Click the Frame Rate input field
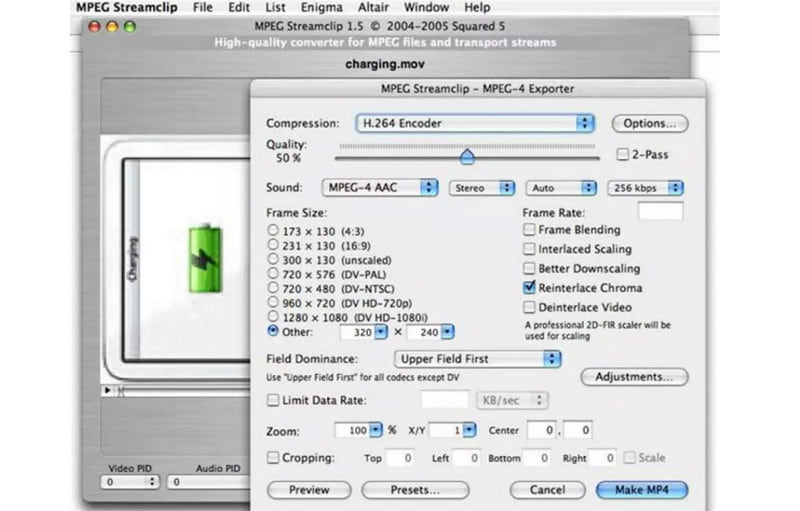 (660, 211)
